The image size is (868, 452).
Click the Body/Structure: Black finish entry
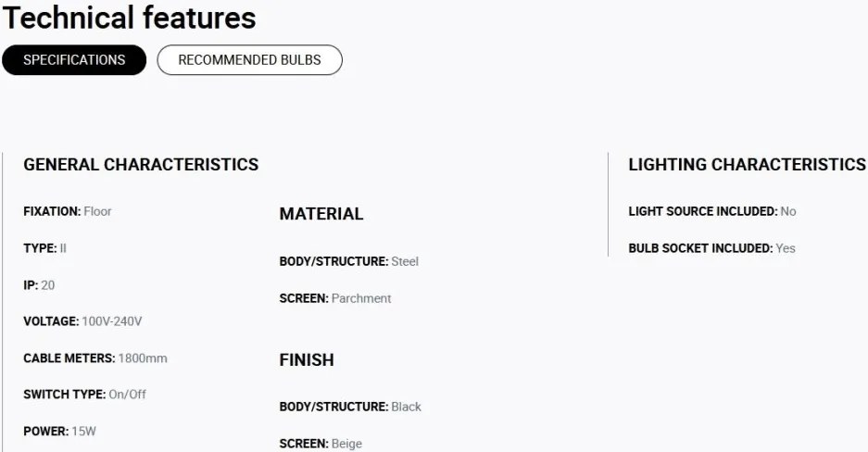pos(350,407)
